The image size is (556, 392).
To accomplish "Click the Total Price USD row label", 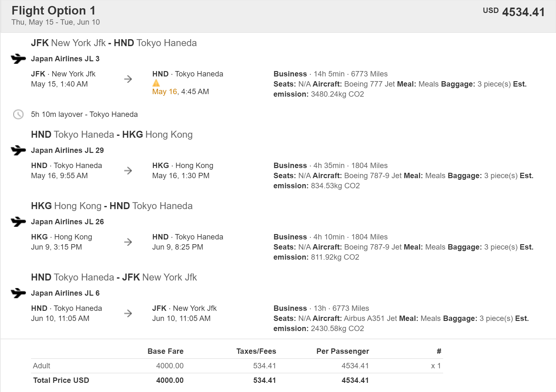I will click(x=61, y=380).
